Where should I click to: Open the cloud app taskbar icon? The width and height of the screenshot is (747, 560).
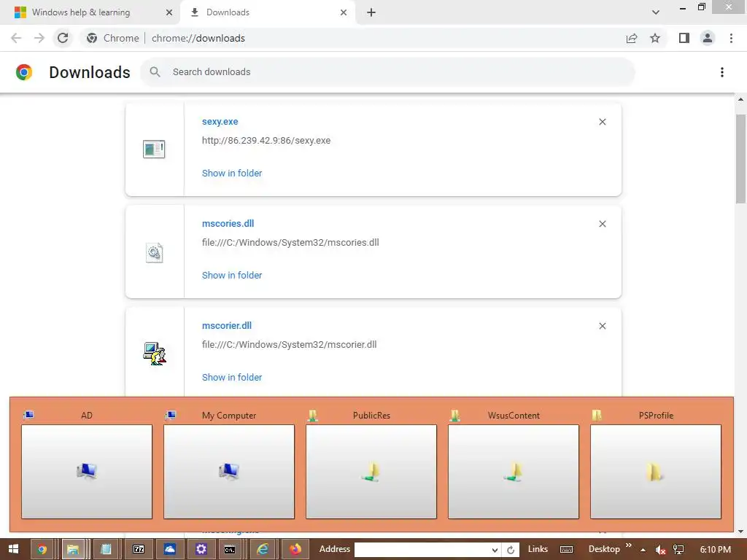169,550
